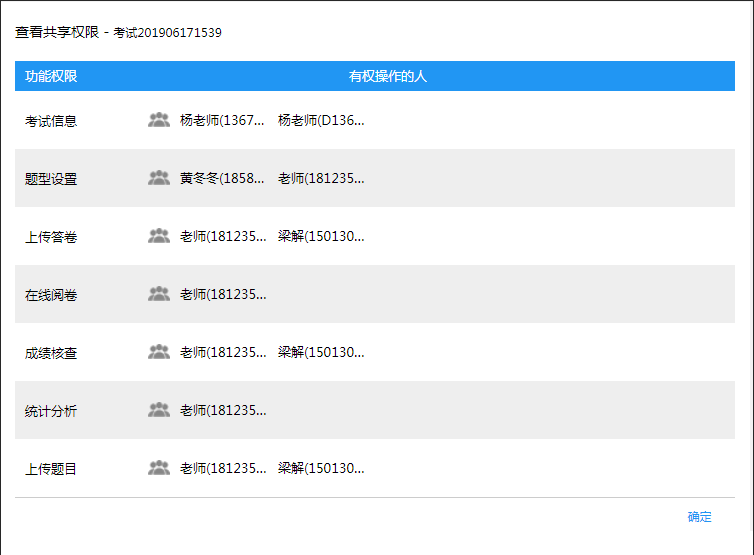The image size is (754, 555).
Task: Click the group icon in 考试信息 row
Action: (x=159, y=120)
